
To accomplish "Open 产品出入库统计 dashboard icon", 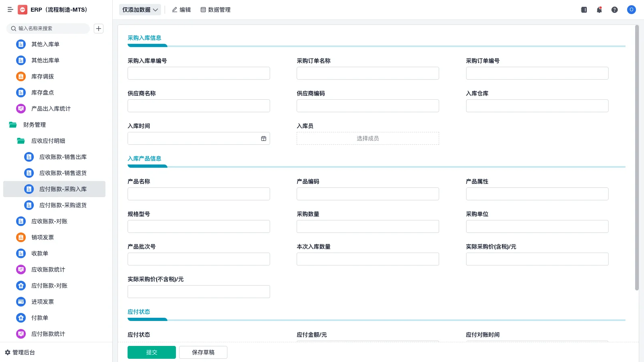I will 21,109.
